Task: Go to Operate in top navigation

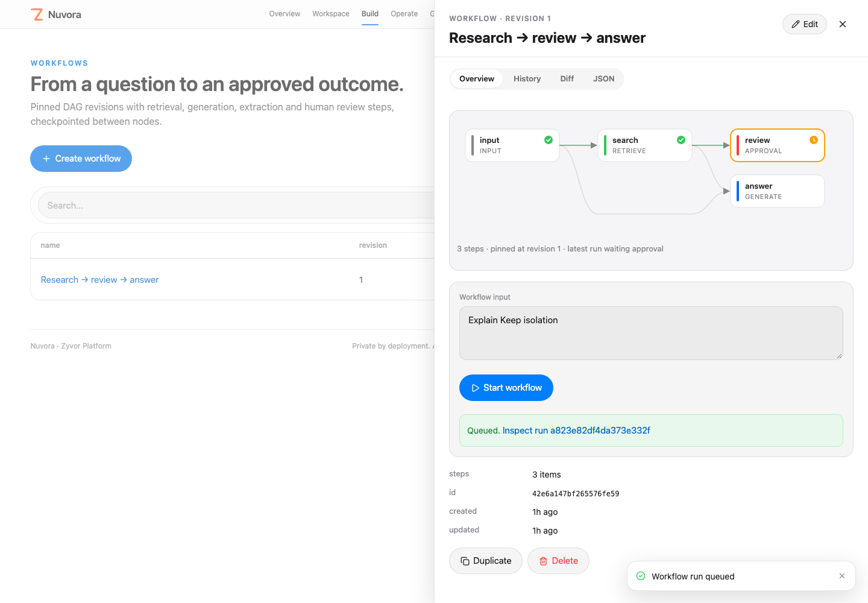Action: (404, 14)
